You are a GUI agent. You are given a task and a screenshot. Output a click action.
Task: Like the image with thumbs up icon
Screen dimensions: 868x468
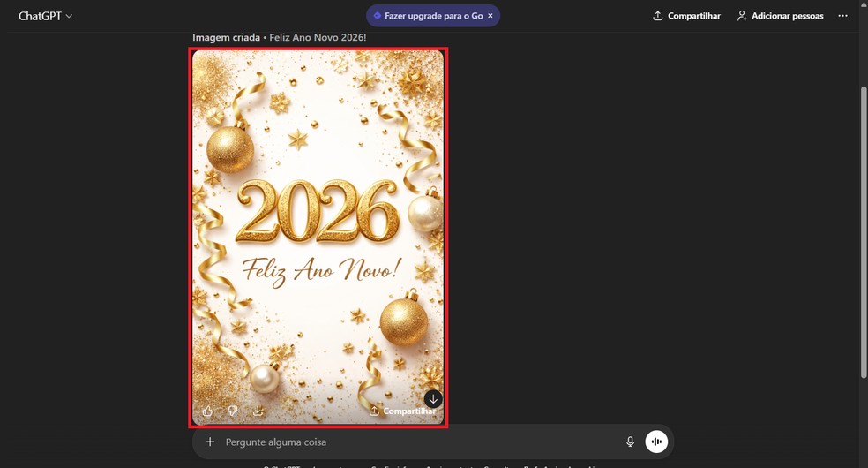click(x=207, y=411)
